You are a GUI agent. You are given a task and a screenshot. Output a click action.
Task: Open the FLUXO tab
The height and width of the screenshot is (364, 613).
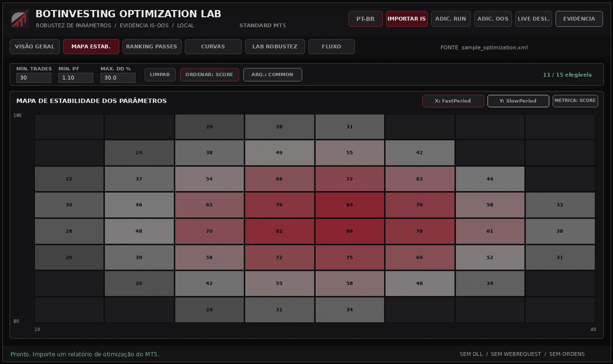click(x=331, y=46)
